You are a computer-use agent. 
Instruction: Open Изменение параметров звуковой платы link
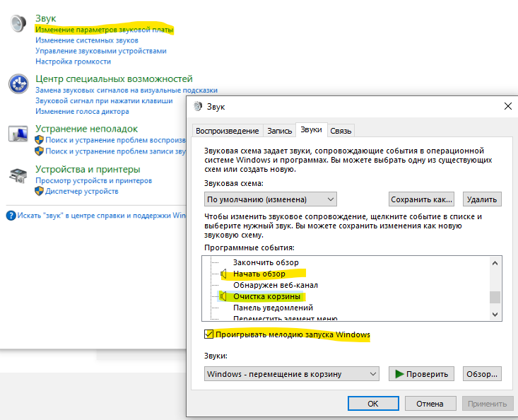pyautogui.click(x=104, y=30)
